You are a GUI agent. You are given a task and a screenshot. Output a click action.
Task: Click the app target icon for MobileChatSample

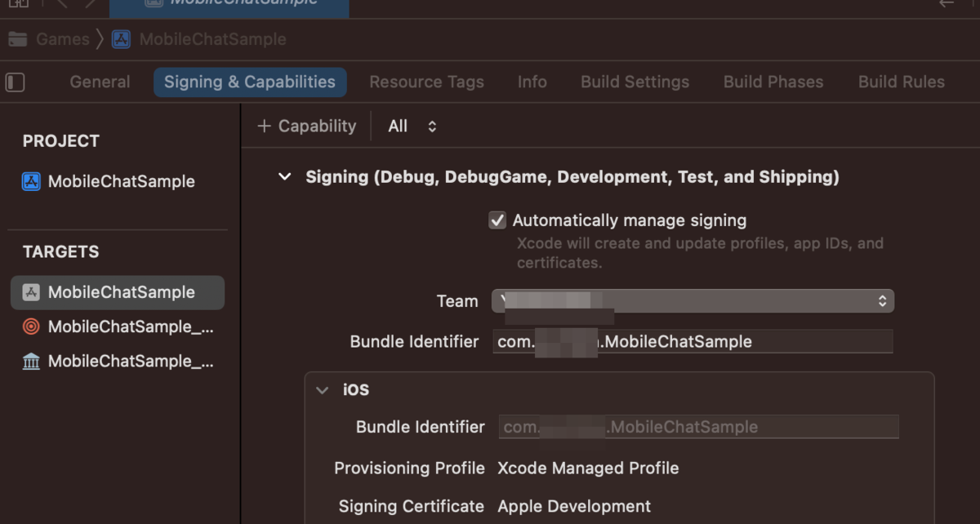pos(31,292)
